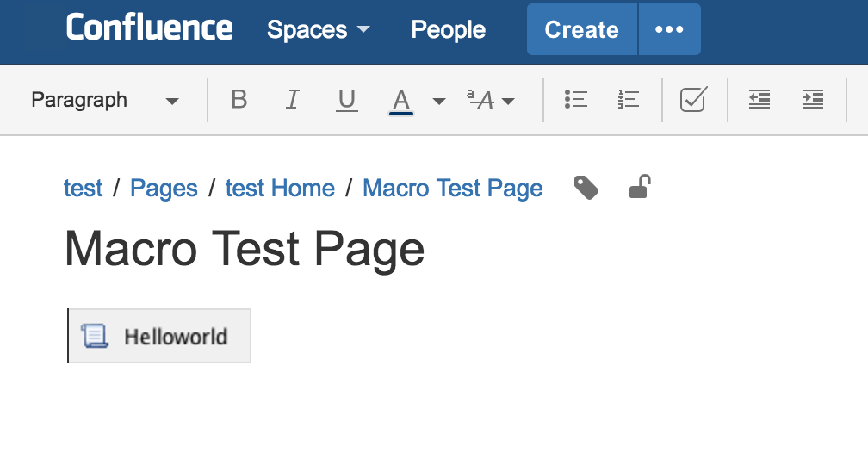Select the Helloworld macro placeholder
Image resolution: width=868 pixels, height=465 pixels.
(160, 336)
